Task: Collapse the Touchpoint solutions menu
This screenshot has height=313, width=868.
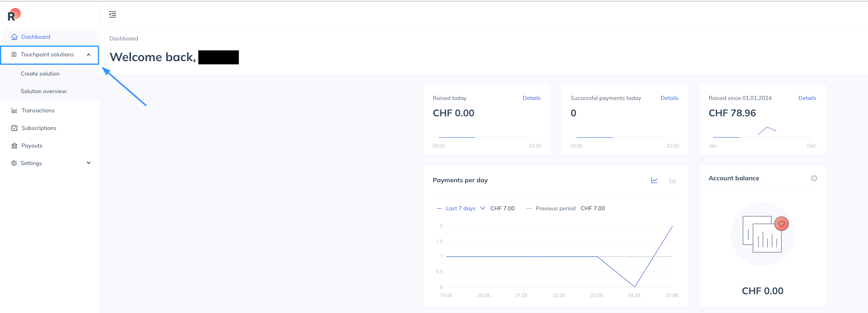Action: [x=89, y=55]
